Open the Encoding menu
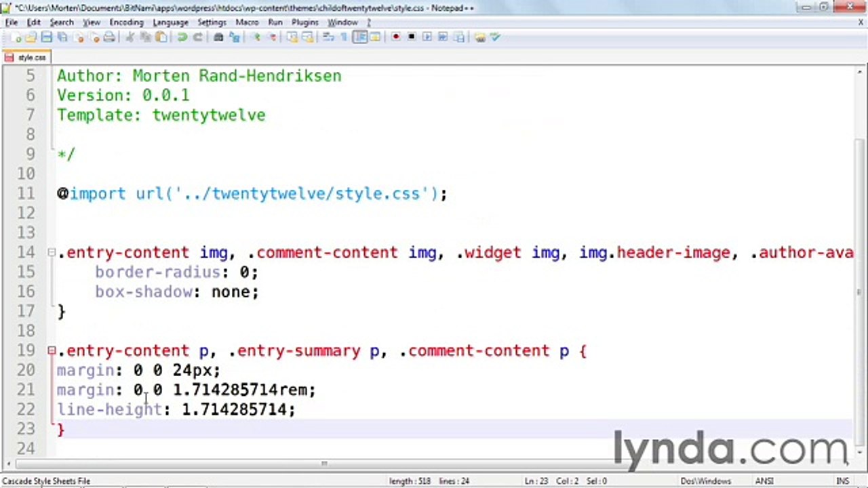Image resolution: width=868 pixels, height=488 pixels. point(126,22)
